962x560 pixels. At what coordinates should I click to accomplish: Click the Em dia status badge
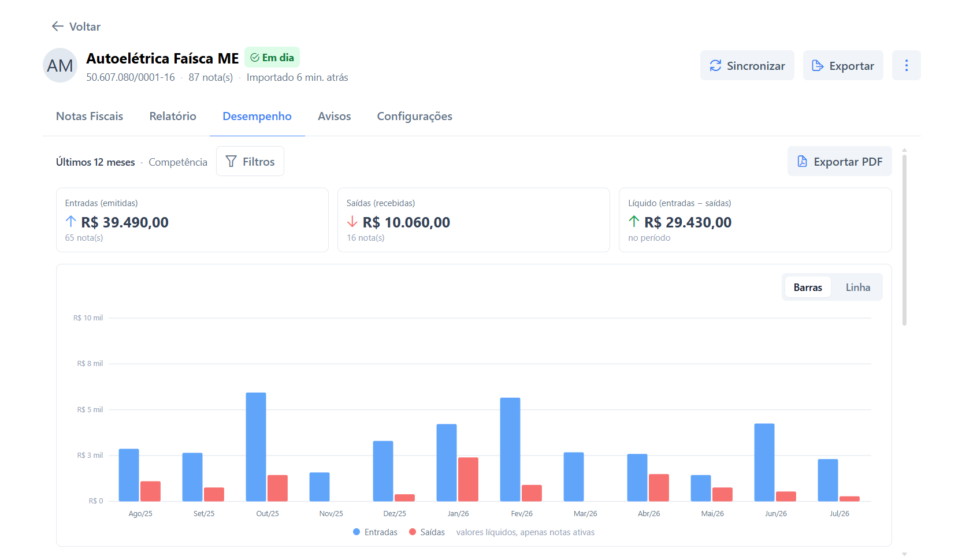click(272, 58)
